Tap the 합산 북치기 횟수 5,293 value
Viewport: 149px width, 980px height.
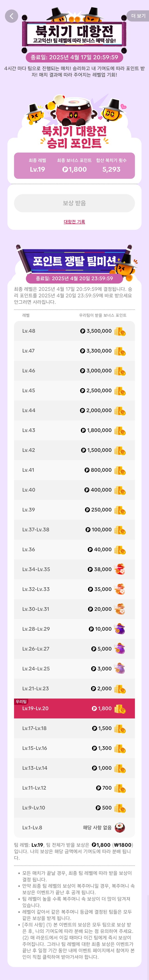click(111, 169)
